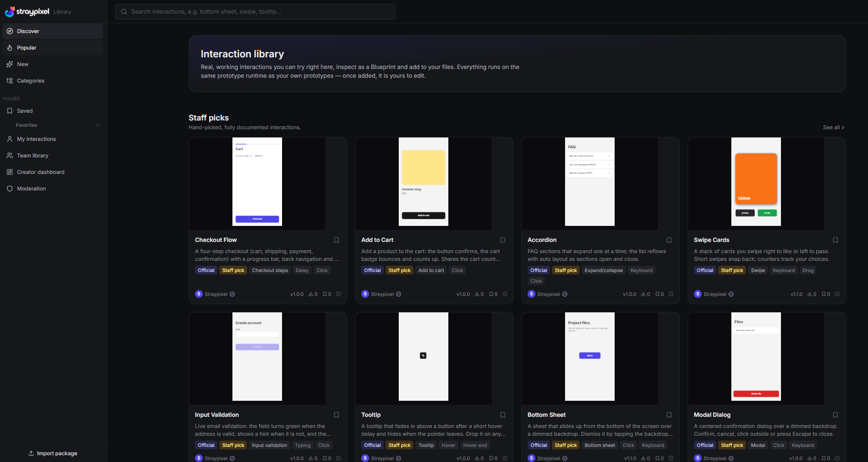Bookmark the Input Validation card

coord(337,415)
